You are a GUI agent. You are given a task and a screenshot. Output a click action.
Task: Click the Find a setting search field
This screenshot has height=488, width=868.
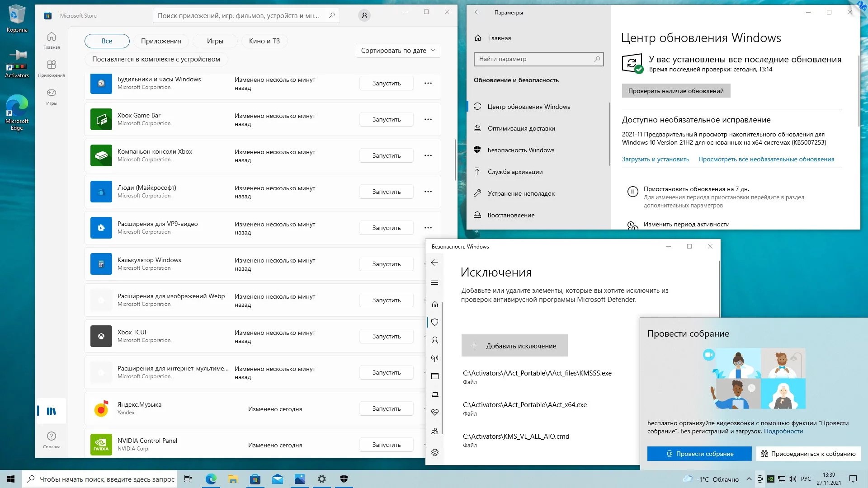click(x=538, y=59)
